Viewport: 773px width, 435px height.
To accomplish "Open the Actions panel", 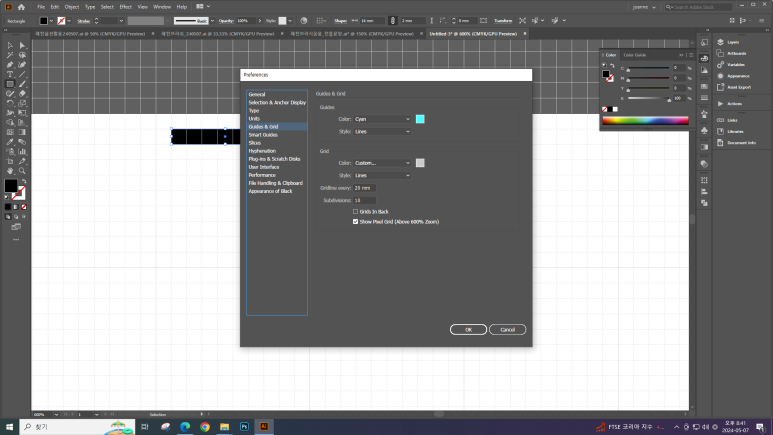I will [x=733, y=104].
